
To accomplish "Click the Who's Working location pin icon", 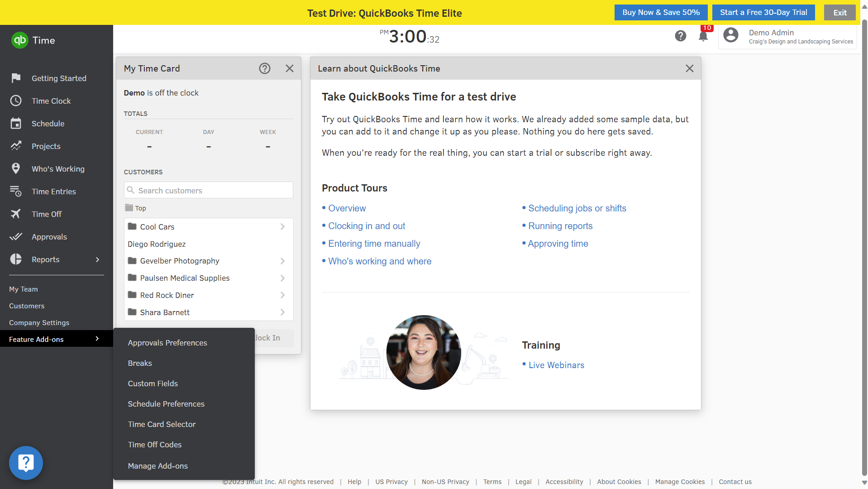I will pos(16,168).
